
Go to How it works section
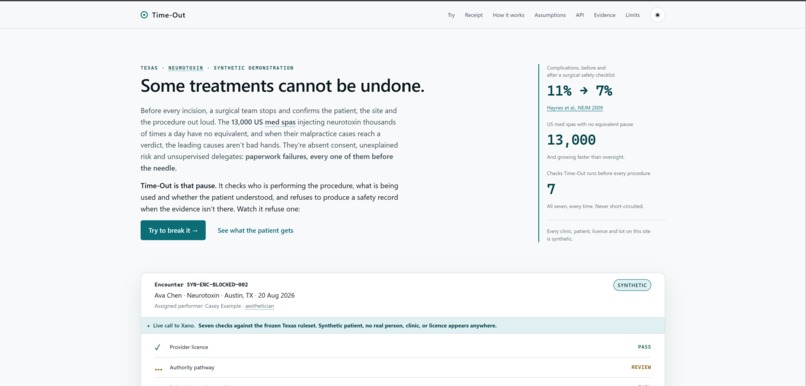pos(508,15)
